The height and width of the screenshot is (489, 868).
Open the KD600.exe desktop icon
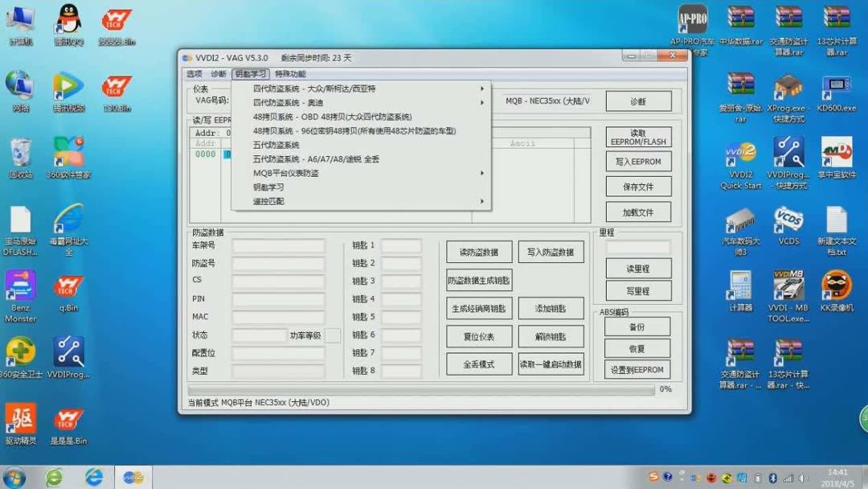836,88
